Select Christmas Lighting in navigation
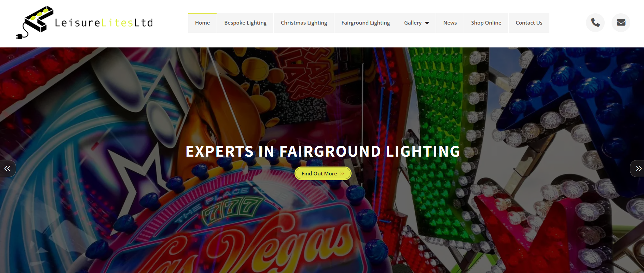This screenshot has width=644, height=273. (x=304, y=23)
